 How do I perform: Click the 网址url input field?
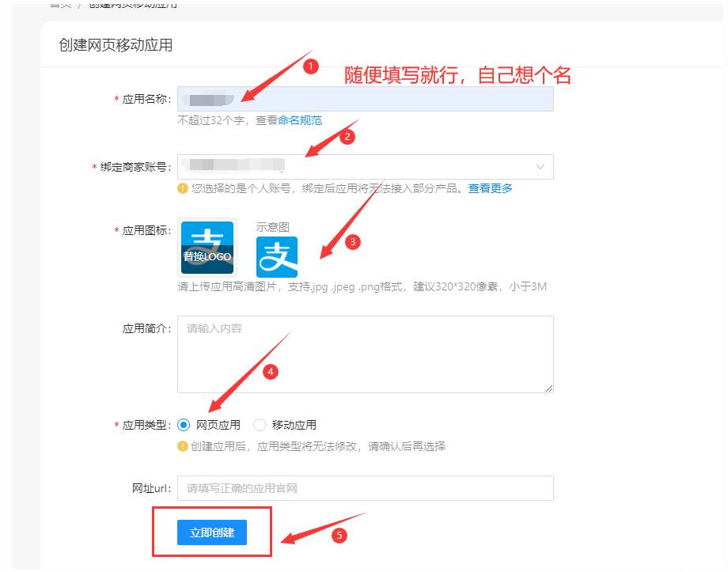coord(365,488)
